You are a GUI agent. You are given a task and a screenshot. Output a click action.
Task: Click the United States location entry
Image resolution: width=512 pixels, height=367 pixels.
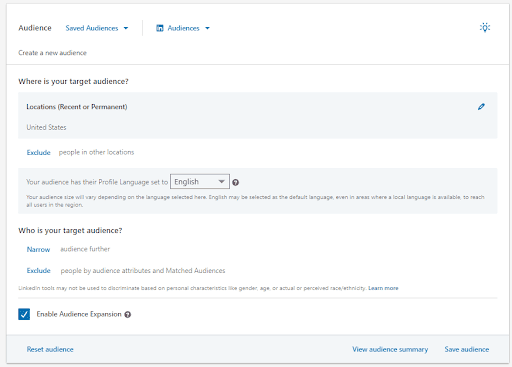click(46, 127)
